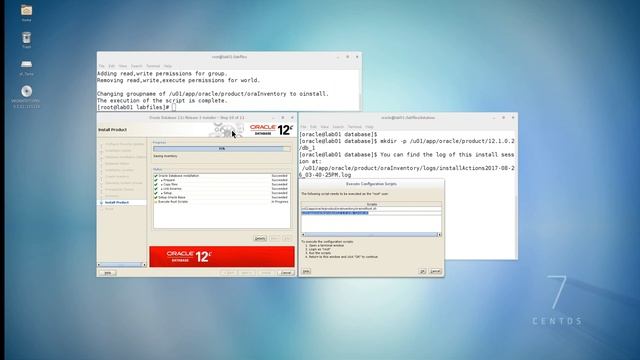The width and height of the screenshot is (640, 360).
Task: Select Execute Root Scripts status row
Action: coord(222,202)
